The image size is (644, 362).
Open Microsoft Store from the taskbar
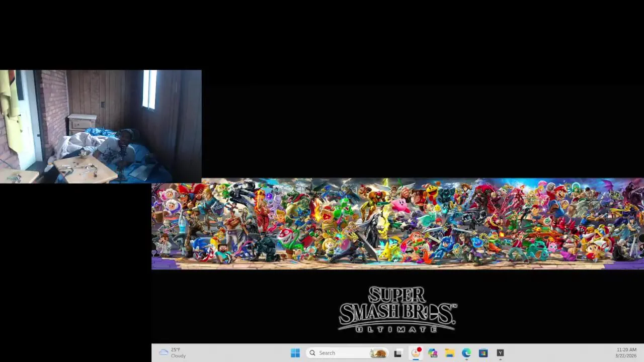pos(483,353)
